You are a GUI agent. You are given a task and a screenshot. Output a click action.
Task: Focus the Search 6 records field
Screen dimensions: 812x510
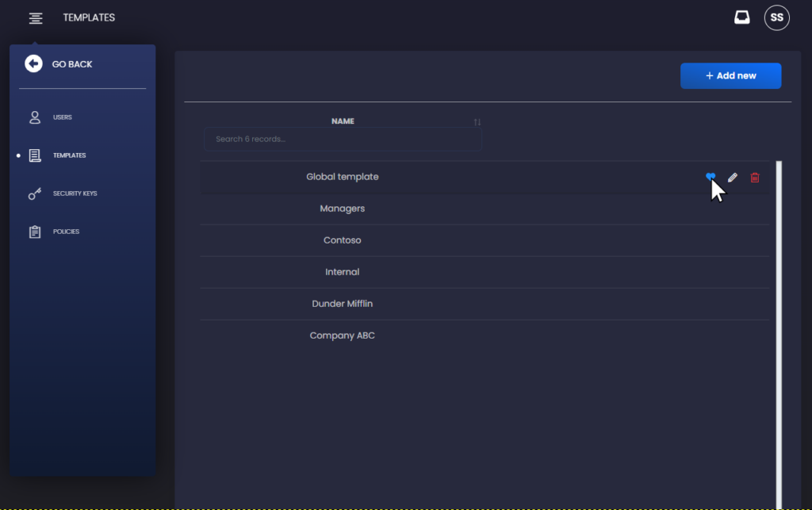343,139
